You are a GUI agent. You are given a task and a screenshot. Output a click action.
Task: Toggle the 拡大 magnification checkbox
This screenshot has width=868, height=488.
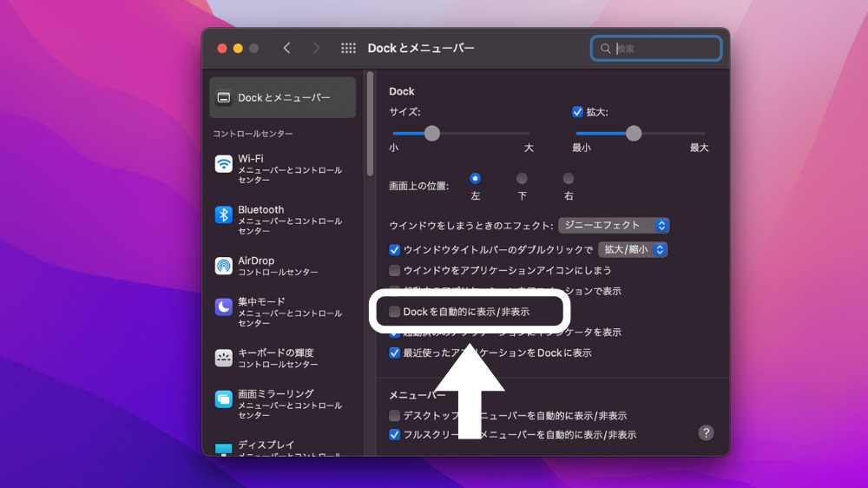click(x=577, y=112)
